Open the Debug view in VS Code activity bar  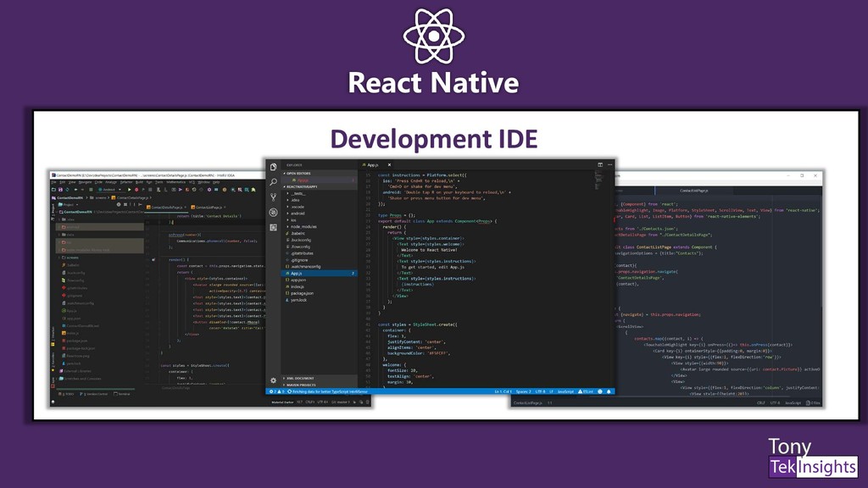click(274, 212)
